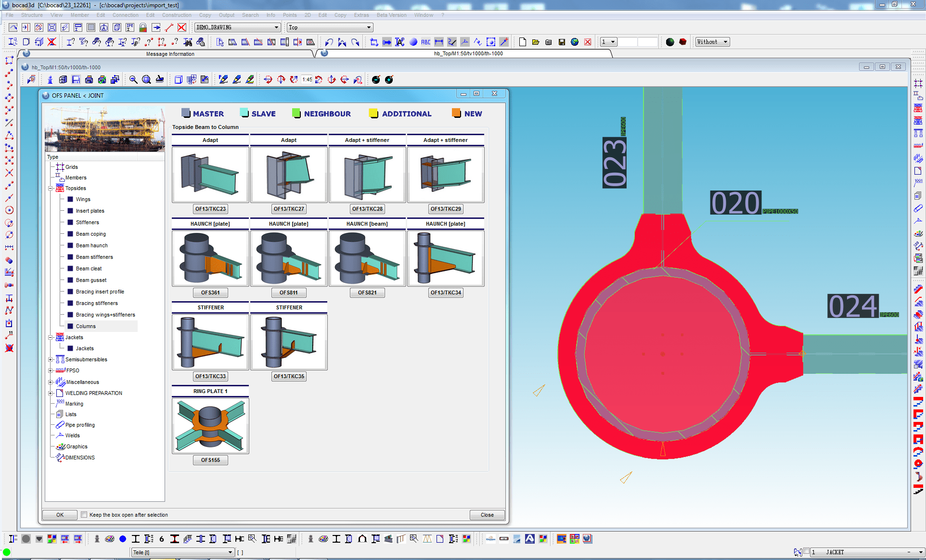Click the save diskette icon in drawing toolbar
926x560 pixels.
76,80
